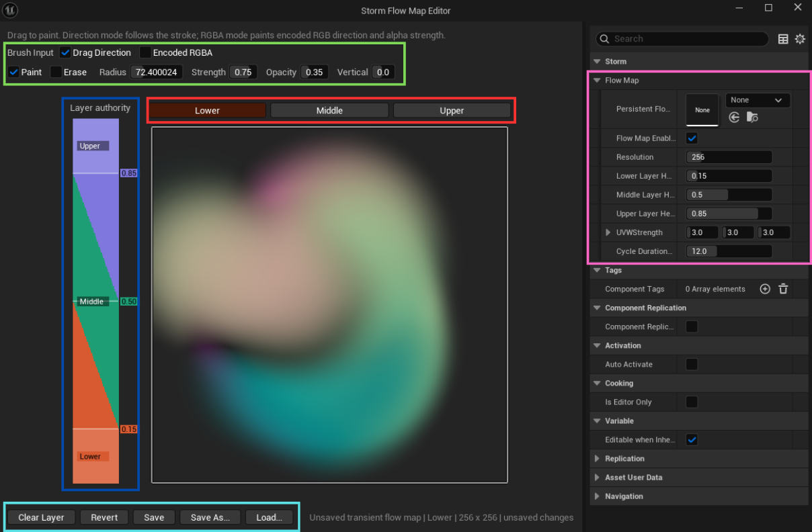Image resolution: width=812 pixels, height=532 pixels.
Task: Open the details panel settings gear
Action: (800, 39)
